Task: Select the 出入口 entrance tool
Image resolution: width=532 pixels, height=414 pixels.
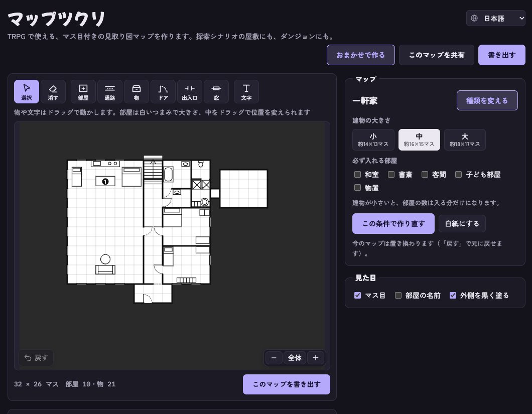Action: pos(190,92)
